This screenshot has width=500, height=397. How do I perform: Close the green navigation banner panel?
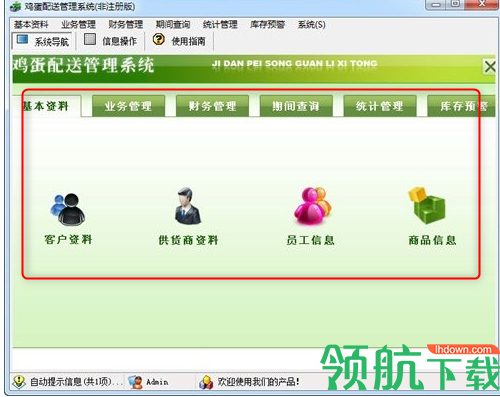tap(489, 67)
